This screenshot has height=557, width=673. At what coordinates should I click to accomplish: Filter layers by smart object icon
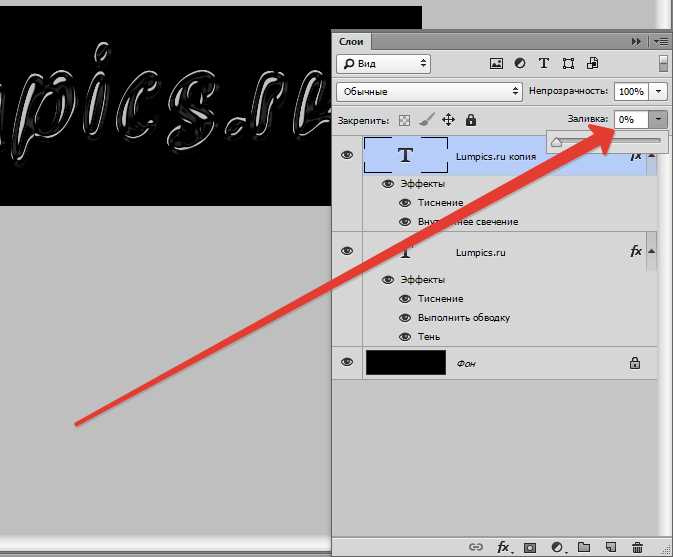pos(593,64)
